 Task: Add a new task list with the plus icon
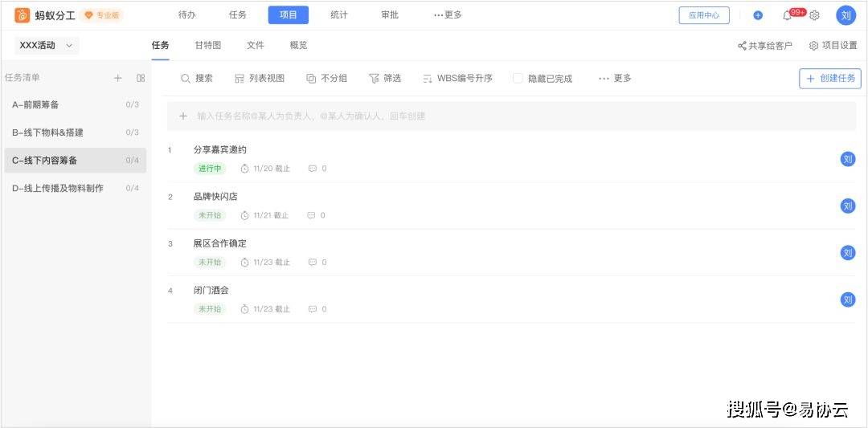point(118,78)
